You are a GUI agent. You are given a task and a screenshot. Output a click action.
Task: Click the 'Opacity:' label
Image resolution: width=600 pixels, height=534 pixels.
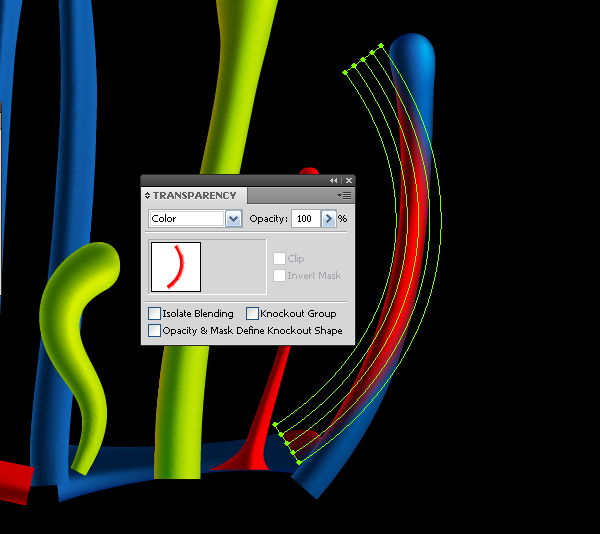[268, 219]
